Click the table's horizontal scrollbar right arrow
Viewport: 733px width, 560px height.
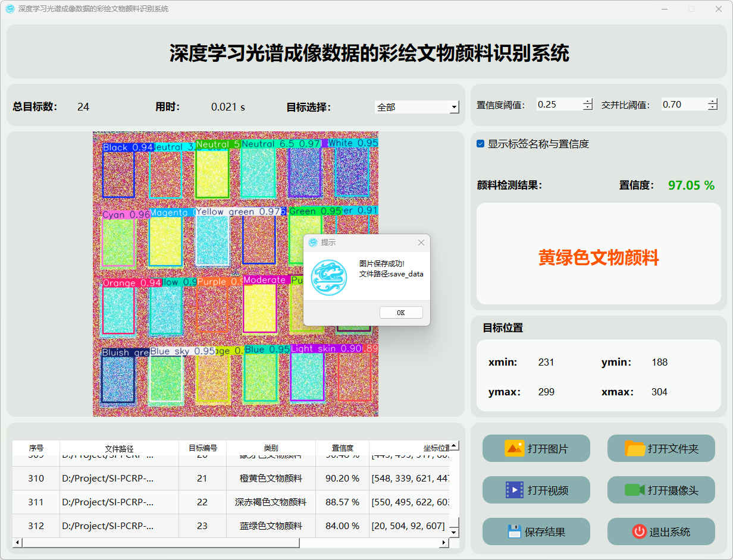click(x=443, y=543)
